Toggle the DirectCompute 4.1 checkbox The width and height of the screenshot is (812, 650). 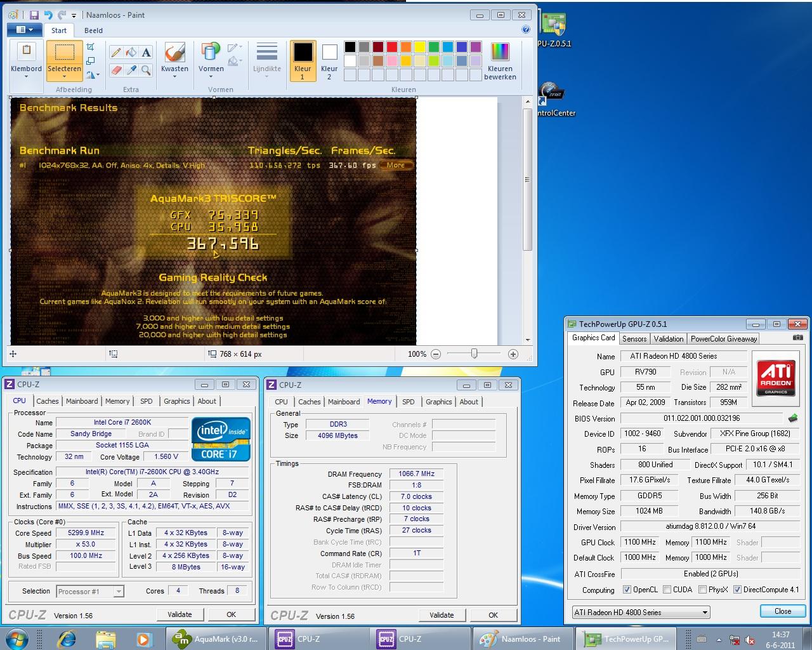click(x=737, y=590)
